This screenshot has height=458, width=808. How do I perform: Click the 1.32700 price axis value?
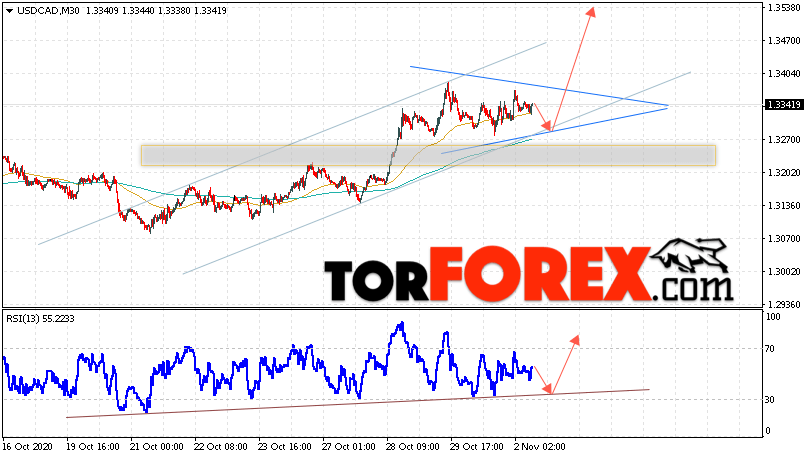(x=784, y=140)
